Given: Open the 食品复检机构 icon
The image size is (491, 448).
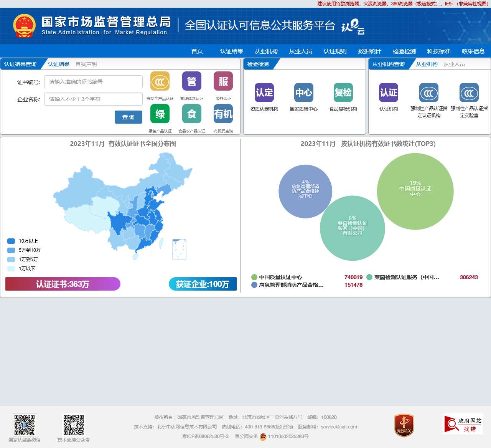Looking at the screenshot, I should [x=343, y=93].
